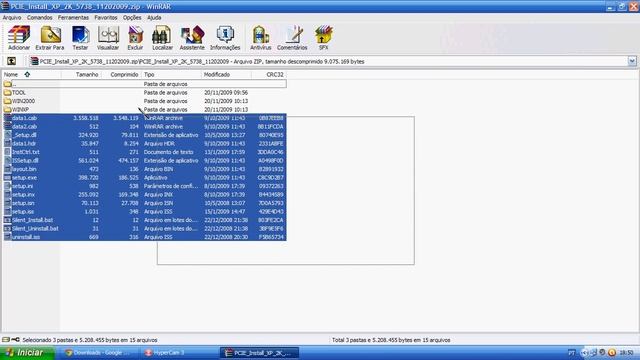Image resolution: width=640 pixels, height=360 pixels.
Task: Open the Comentários tool
Action: (x=292, y=38)
